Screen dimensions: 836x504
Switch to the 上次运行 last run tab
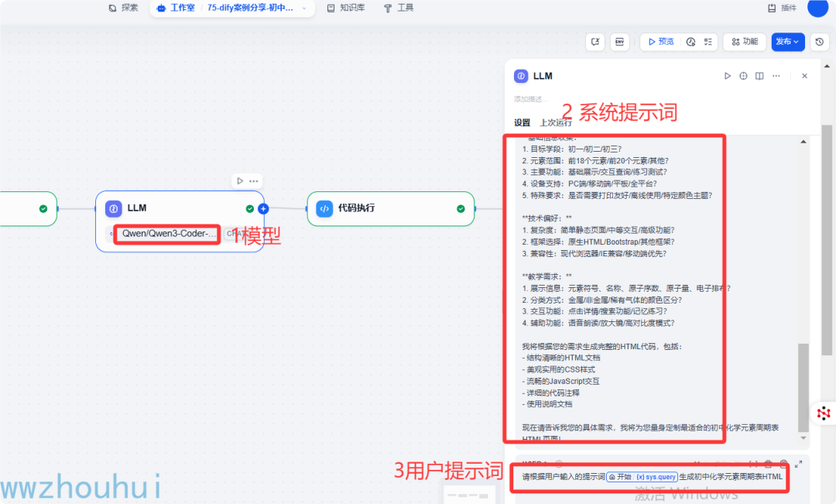(x=556, y=122)
